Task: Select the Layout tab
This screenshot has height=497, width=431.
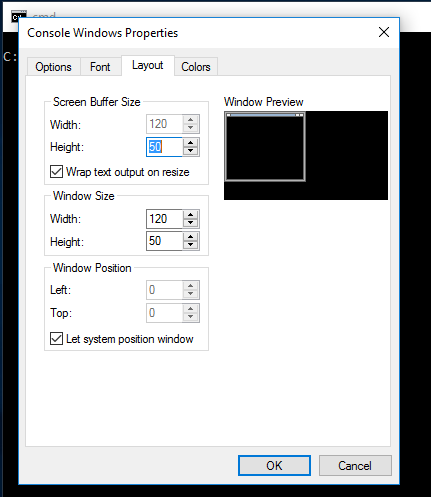Action: (148, 65)
